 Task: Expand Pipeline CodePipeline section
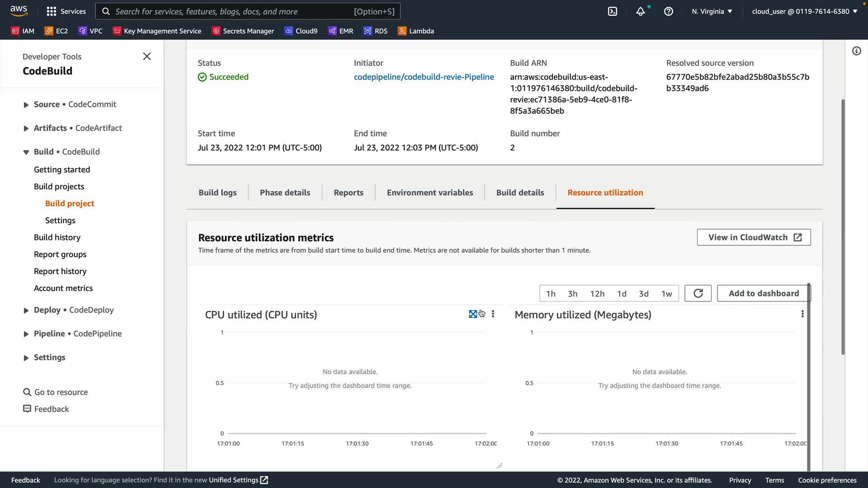click(26, 334)
